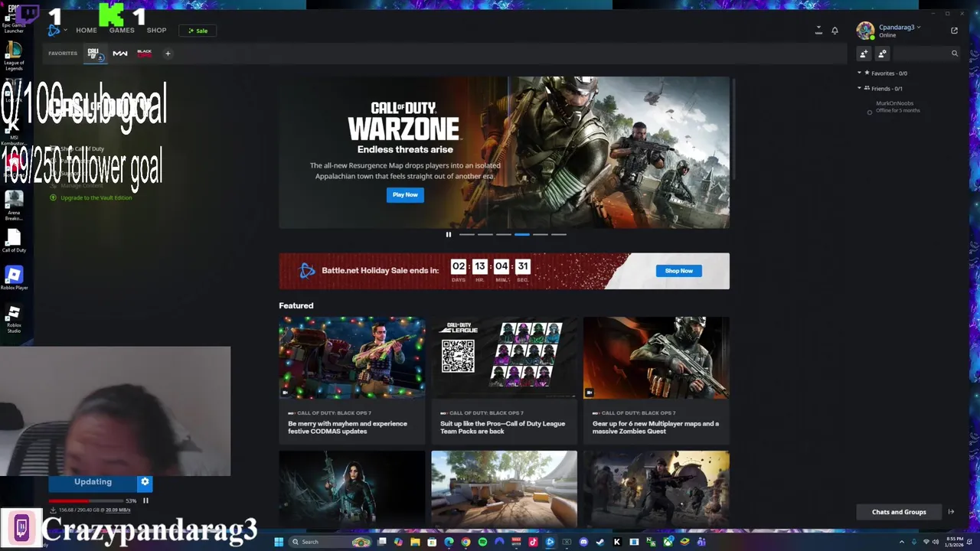This screenshot has height=551, width=980.
Task: Open Roblox Studio desktop shortcut
Action: tap(14, 318)
